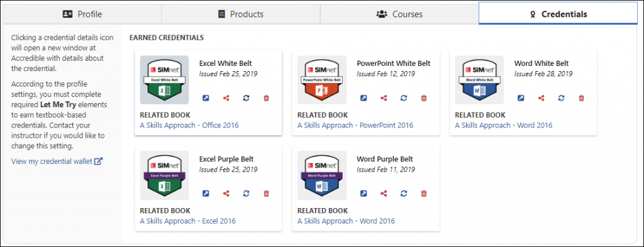Open credential details for Excel White Belt

click(x=206, y=98)
